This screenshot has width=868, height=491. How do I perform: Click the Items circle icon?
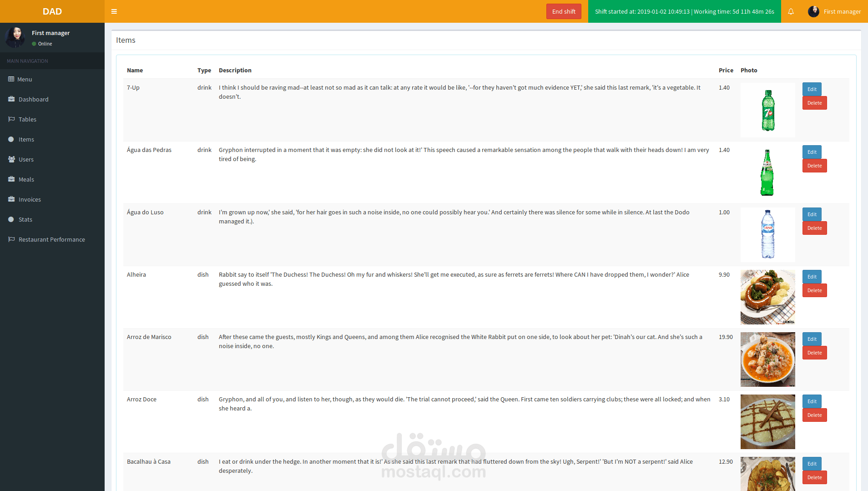coord(11,139)
